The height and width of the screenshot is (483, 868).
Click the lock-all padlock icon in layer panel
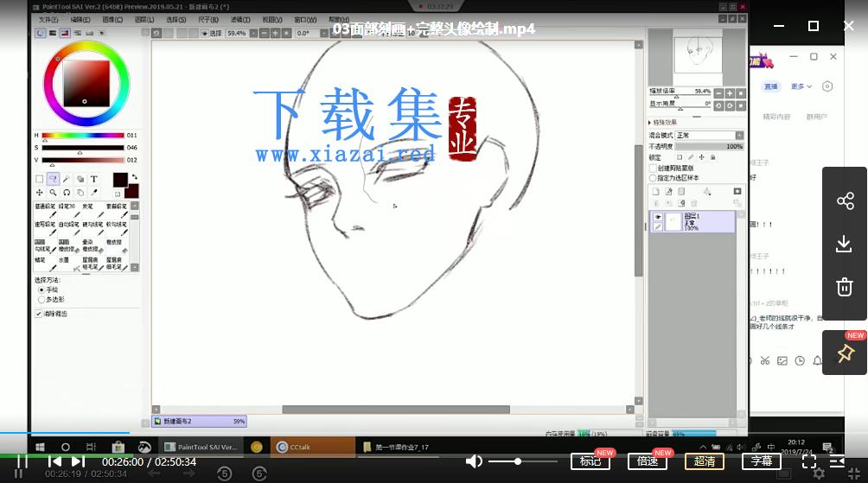click(713, 157)
